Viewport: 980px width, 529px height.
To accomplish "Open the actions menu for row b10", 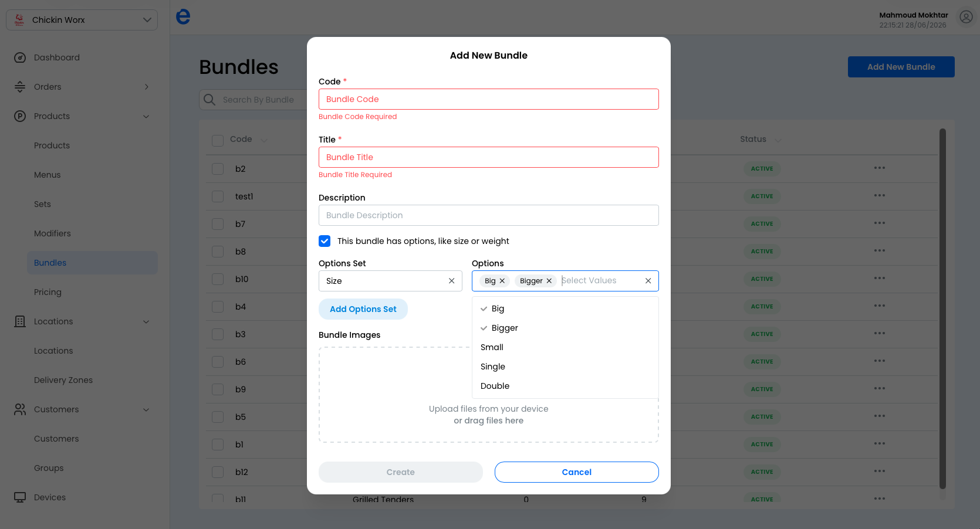I will pos(879,278).
